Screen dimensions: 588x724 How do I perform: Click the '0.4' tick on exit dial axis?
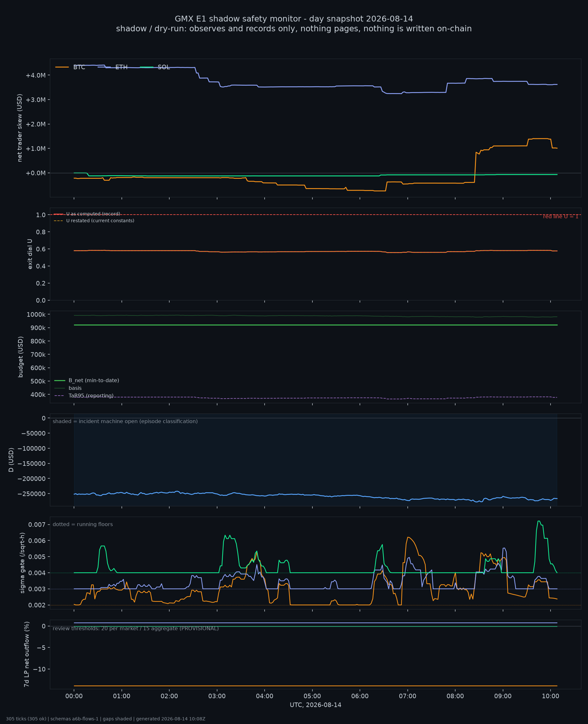point(41,266)
